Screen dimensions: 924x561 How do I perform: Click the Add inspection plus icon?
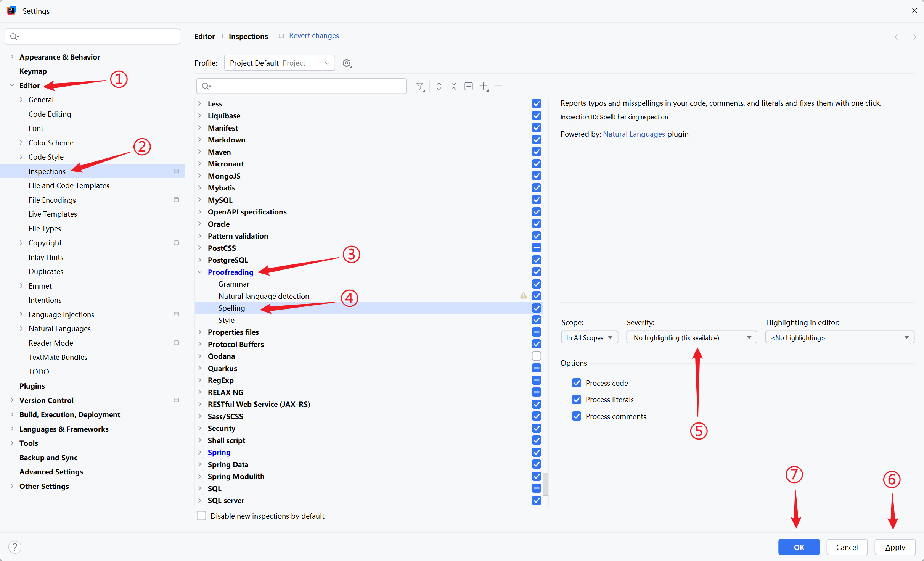(x=484, y=86)
